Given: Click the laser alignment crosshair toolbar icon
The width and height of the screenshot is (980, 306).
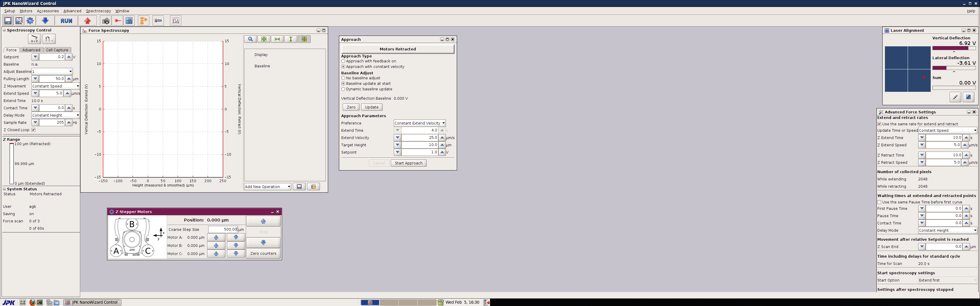Looking at the screenshot, I should click(x=129, y=20).
